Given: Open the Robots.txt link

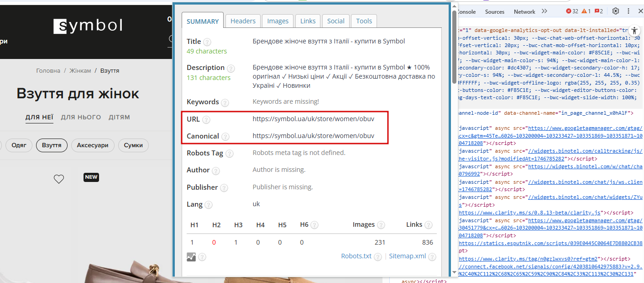Looking at the screenshot, I should point(356,256).
